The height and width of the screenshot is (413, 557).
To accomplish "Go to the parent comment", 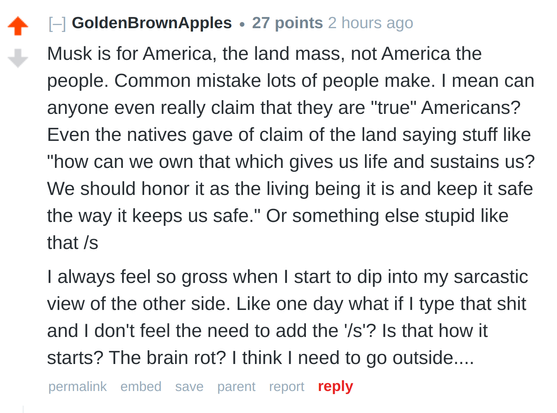I will click(236, 386).
